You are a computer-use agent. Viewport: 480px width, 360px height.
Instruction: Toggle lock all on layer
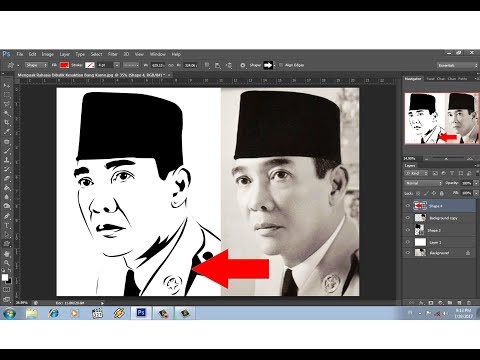click(x=442, y=193)
